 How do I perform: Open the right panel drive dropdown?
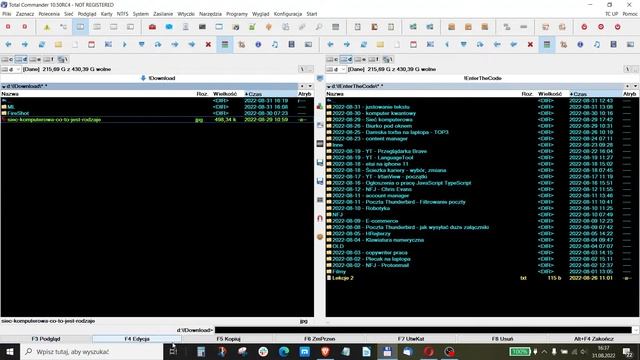pos(336,69)
